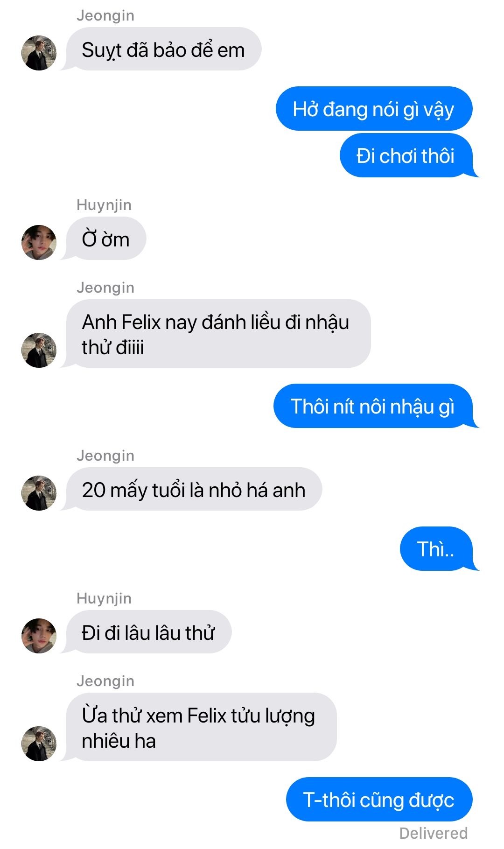
Task: Tap Jeongin's avatar beside 'Ừa thử xem Felix'
Action: [39, 744]
